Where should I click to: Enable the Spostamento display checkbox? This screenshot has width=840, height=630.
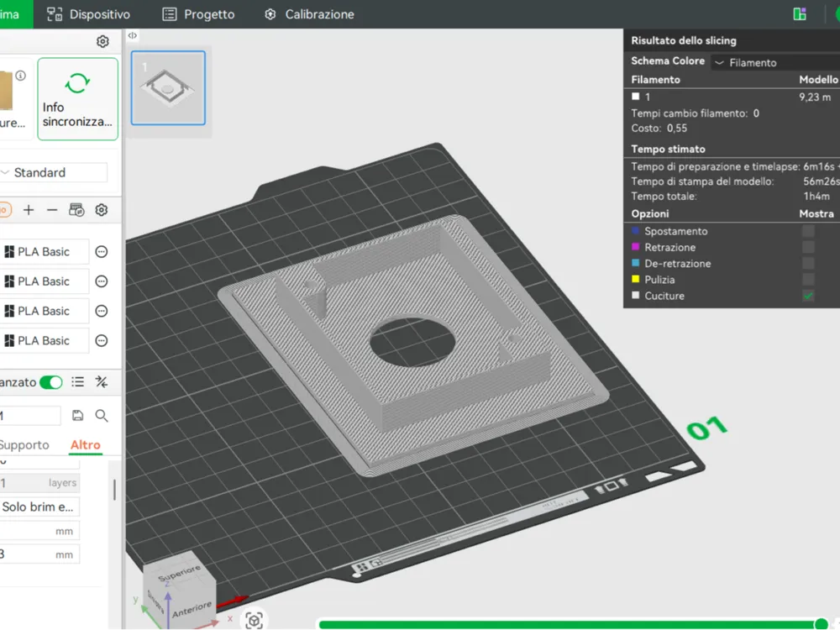808,231
